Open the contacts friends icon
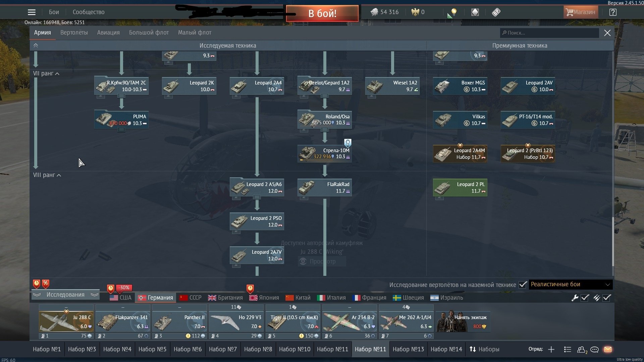Screen dimensions: 644x362 click(x=581, y=349)
